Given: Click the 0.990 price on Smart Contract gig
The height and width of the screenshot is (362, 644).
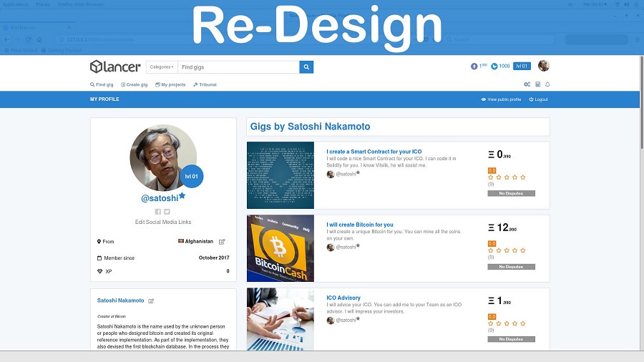Looking at the screenshot, I should pos(499,155).
